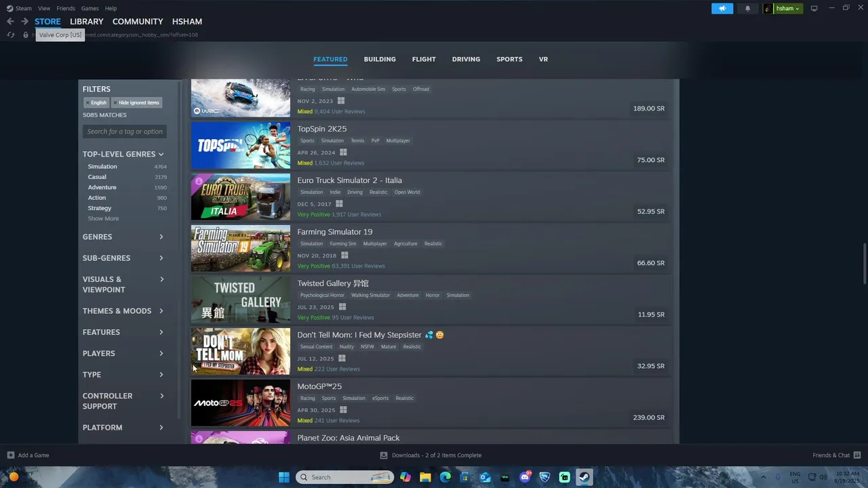Launch Microsoft Edge from taskbar

tap(445, 477)
